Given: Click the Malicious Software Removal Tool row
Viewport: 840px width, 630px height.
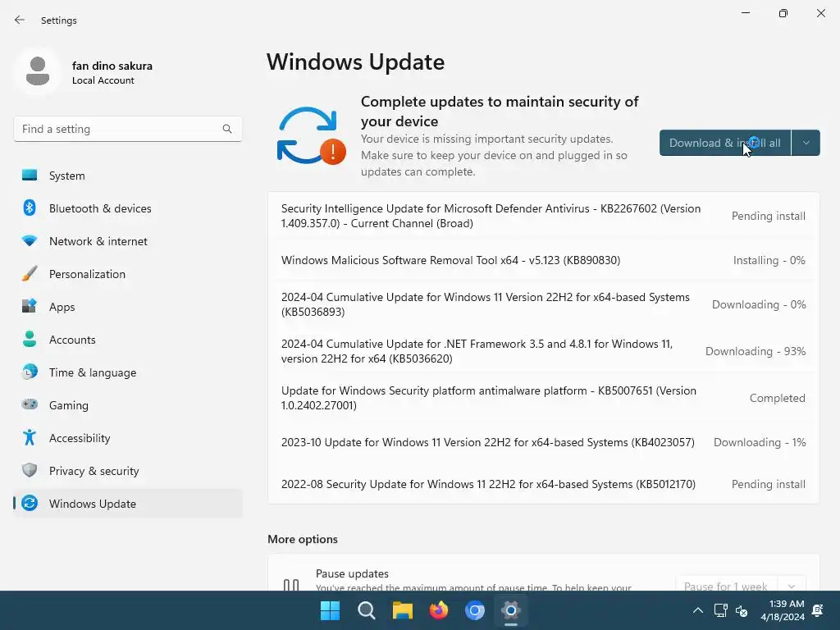Looking at the screenshot, I should (x=543, y=260).
